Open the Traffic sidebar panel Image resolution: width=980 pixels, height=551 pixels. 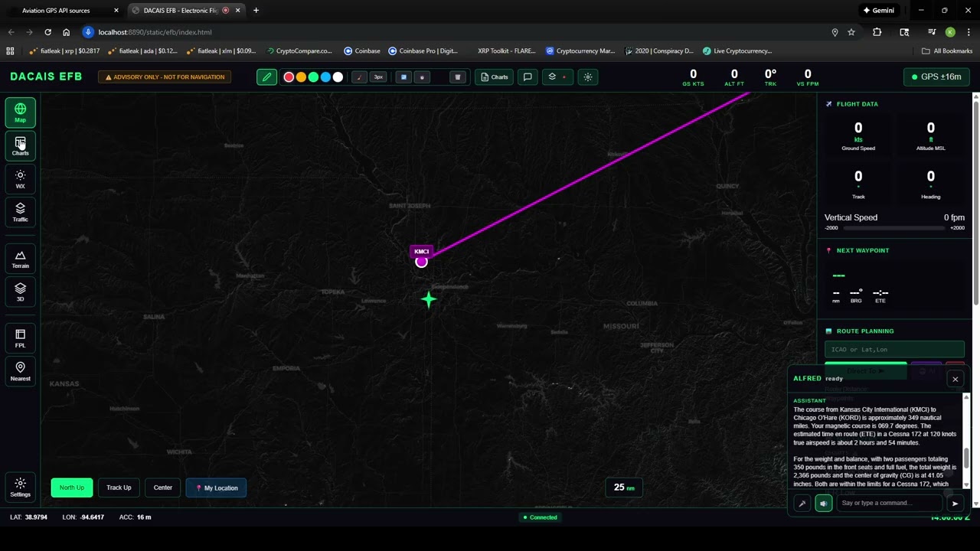click(x=20, y=212)
